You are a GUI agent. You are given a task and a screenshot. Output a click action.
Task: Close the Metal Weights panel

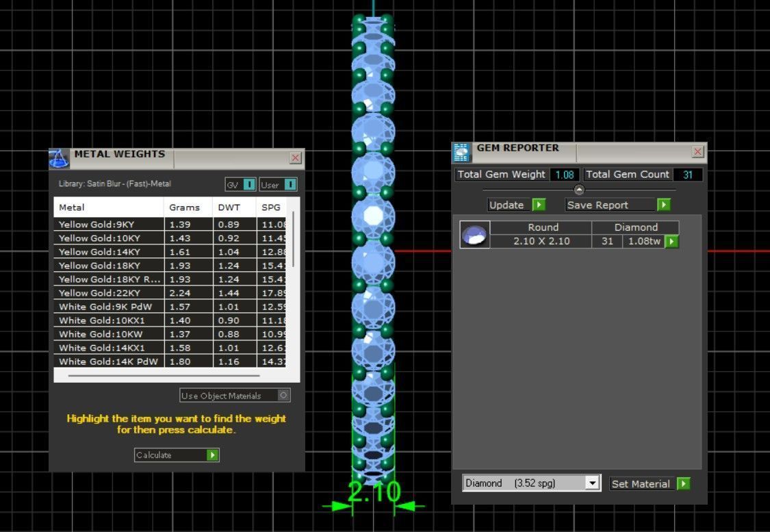295,157
